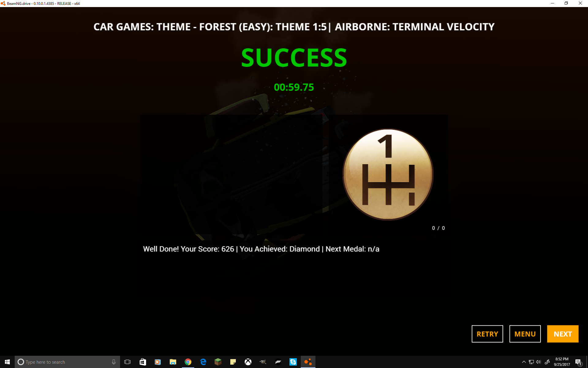Click the Cortana microphone icon
This screenshot has width=588, height=368.
114,362
